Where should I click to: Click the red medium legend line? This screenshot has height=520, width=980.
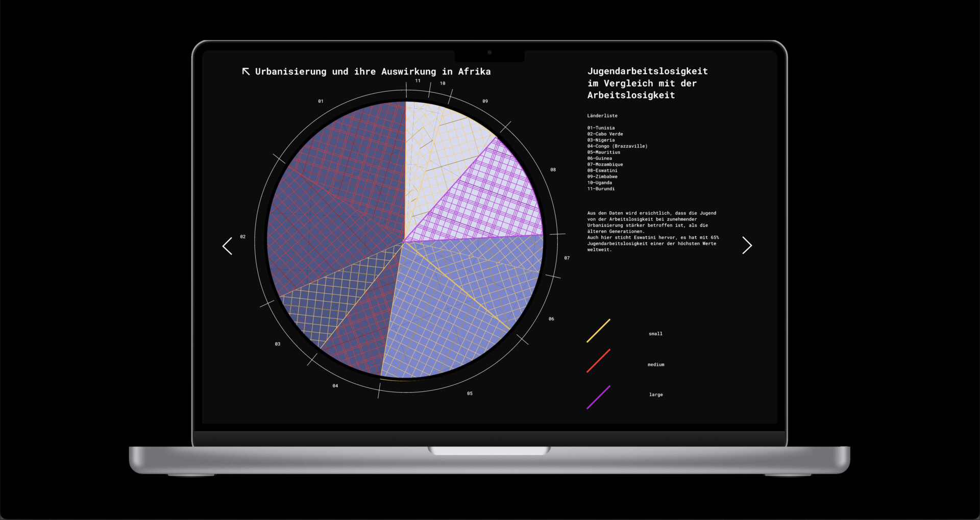(x=598, y=361)
